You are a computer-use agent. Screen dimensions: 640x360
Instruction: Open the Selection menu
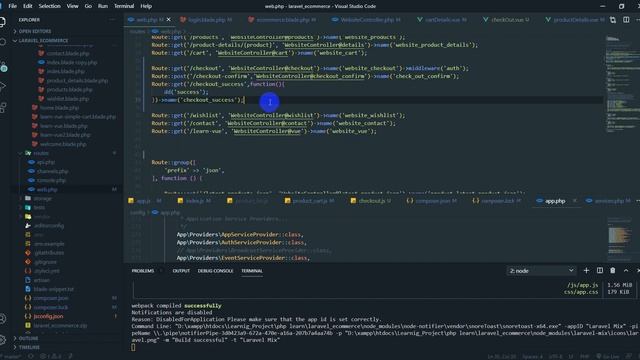coord(49,6)
